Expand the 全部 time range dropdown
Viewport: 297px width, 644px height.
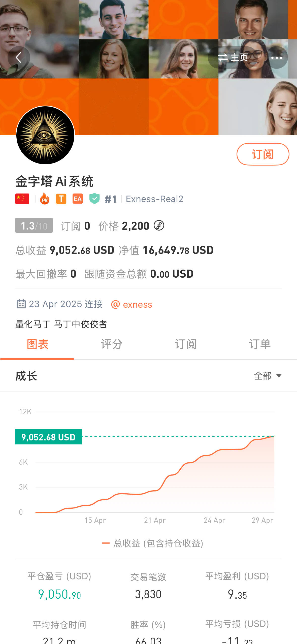pos(268,376)
